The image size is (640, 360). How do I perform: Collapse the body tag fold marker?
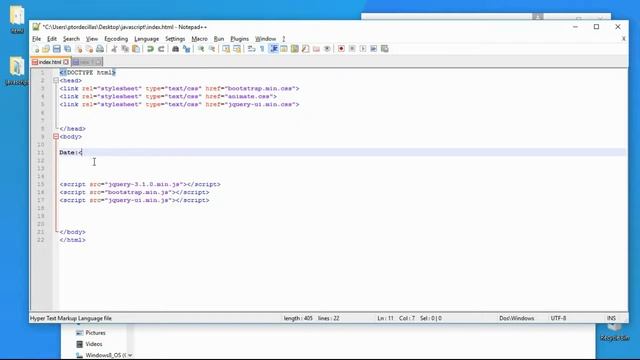pos(56,137)
